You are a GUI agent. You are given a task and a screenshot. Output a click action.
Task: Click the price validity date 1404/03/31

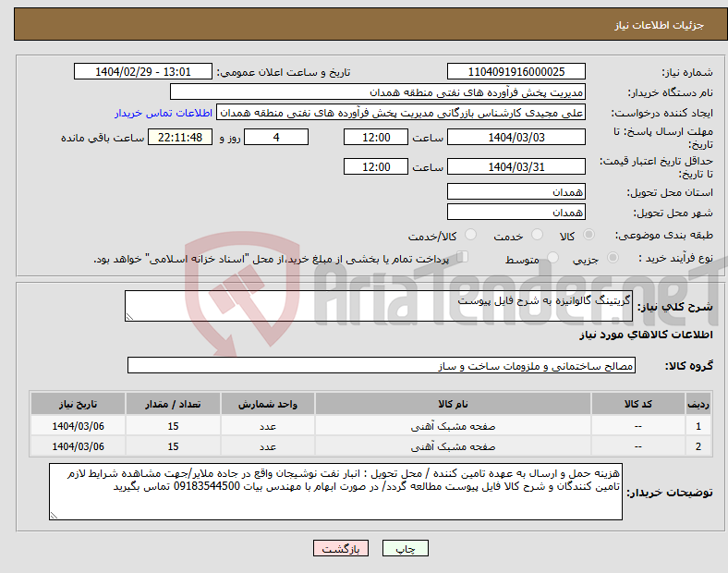(x=516, y=166)
